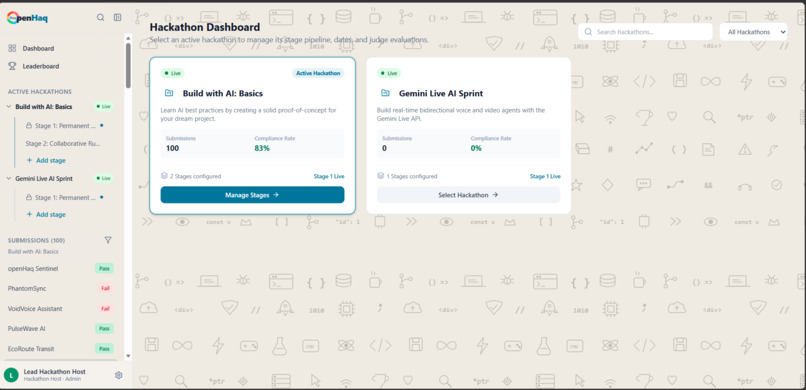Click lock icon beside Build with AI Stage 1
Screen dimensions: 806x390
[29, 125]
